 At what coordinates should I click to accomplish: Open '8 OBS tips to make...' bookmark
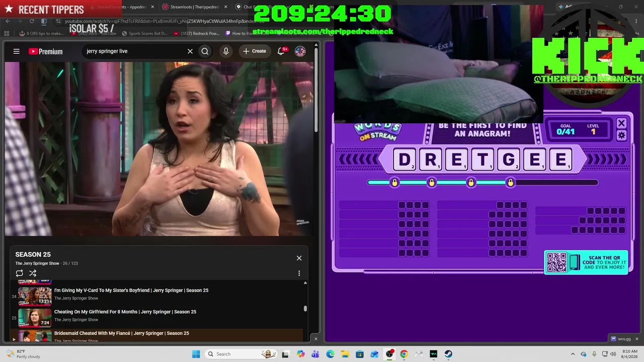(42, 34)
